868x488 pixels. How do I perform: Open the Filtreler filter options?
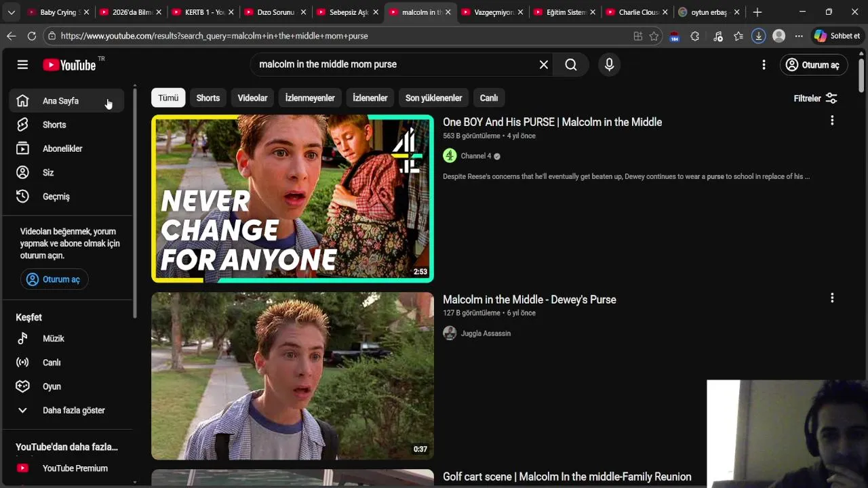(x=816, y=98)
